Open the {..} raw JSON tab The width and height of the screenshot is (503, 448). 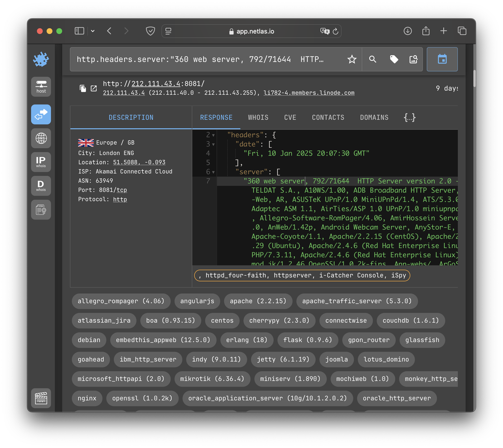[x=409, y=117]
